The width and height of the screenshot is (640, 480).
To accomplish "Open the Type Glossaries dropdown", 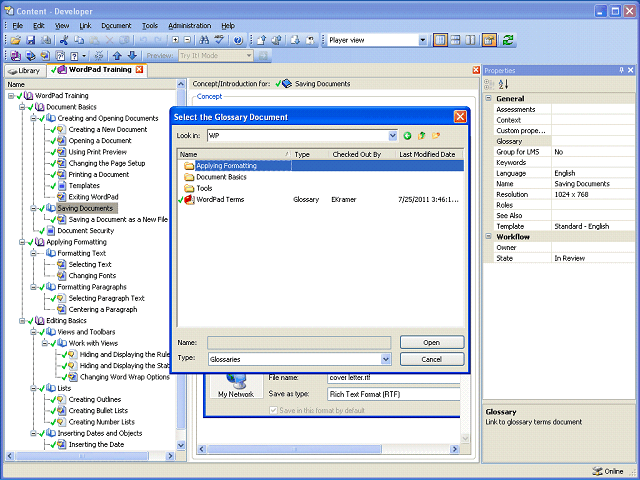I will pos(386,359).
